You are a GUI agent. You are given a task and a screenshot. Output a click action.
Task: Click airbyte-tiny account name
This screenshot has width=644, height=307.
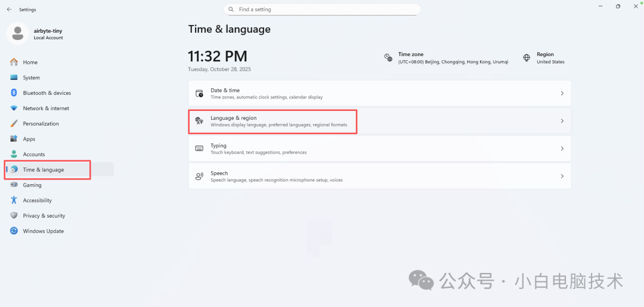pyautogui.click(x=48, y=31)
